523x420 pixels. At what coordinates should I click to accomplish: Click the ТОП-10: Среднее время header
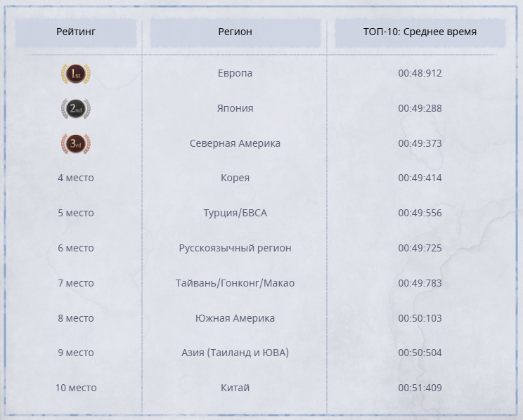[x=420, y=32]
